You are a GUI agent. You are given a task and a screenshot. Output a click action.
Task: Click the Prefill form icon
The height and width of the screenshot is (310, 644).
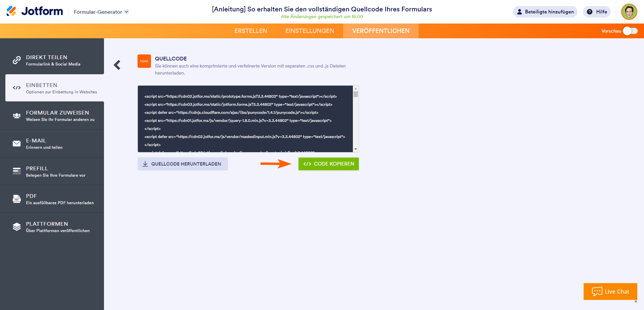pos(17,171)
